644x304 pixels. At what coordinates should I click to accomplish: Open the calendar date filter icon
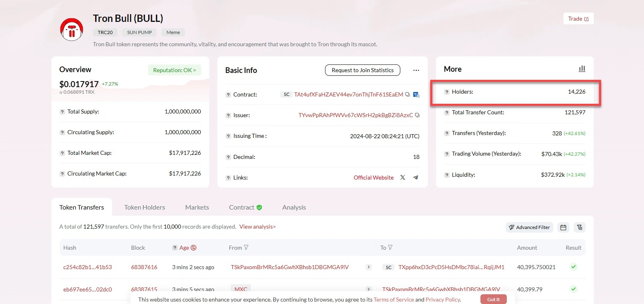click(563, 227)
